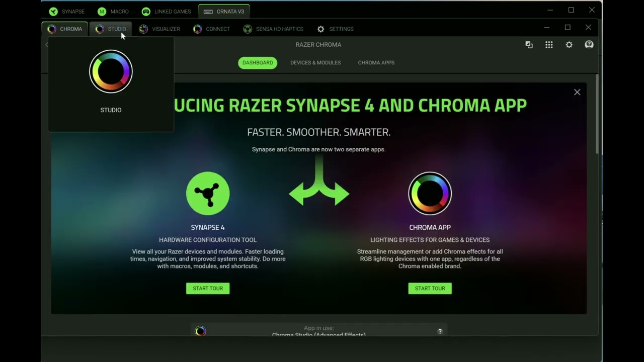Switch to Devices & Modules
The height and width of the screenshot is (362, 644).
pos(315,63)
